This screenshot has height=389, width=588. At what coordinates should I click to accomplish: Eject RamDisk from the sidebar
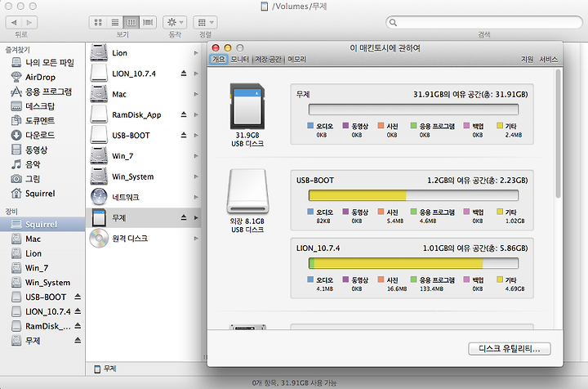(x=78, y=325)
